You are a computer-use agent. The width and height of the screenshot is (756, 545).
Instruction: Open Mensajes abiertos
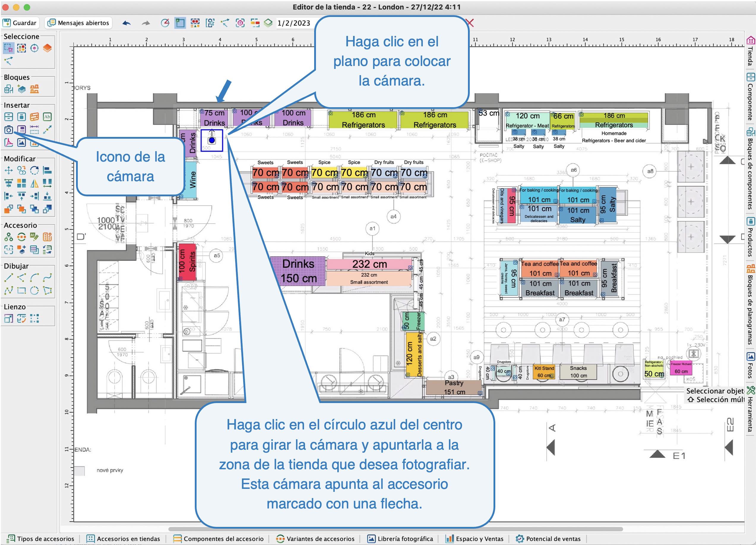tap(79, 23)
